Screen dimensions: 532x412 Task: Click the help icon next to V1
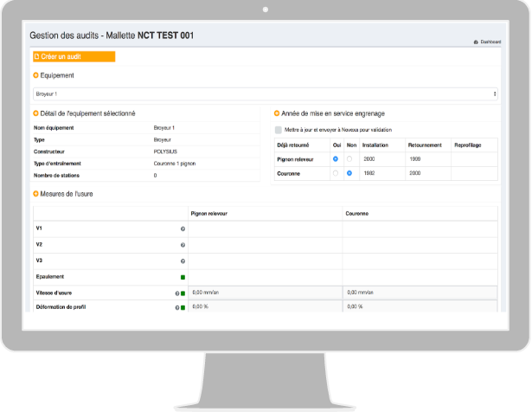(x=183, y=229)
